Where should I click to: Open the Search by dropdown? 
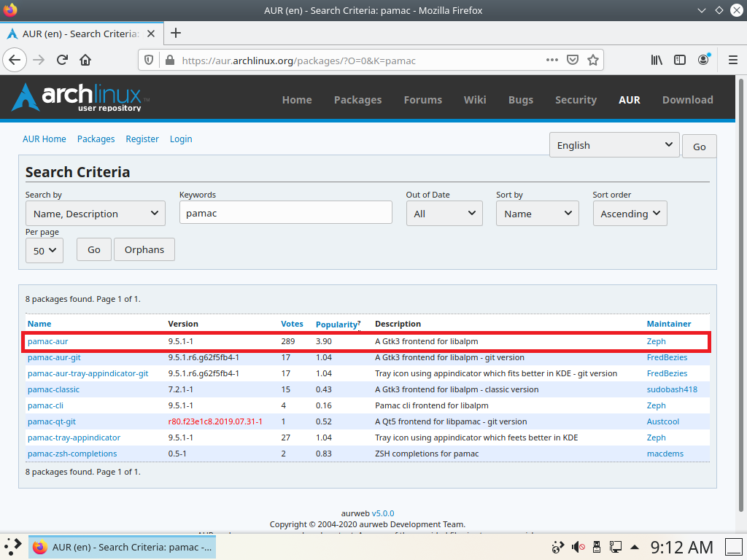point(96,214)
